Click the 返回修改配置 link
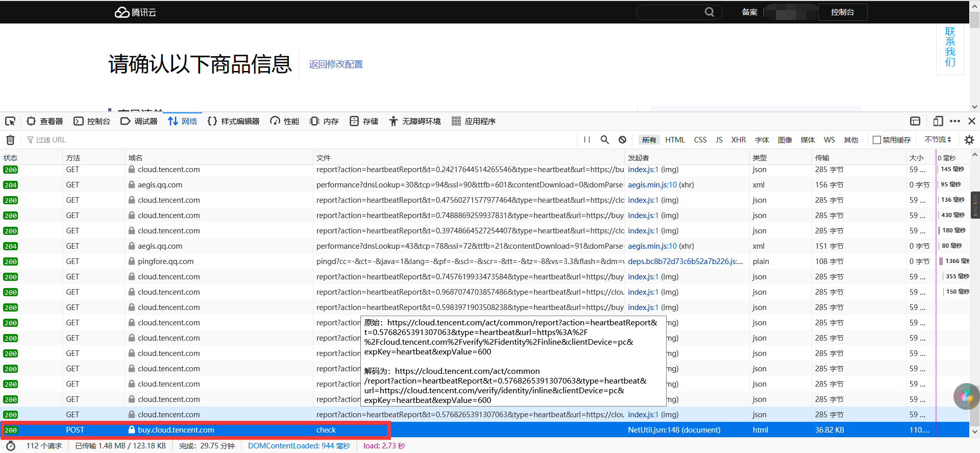This screenshot has width=980, height=453. pos(336,64)
